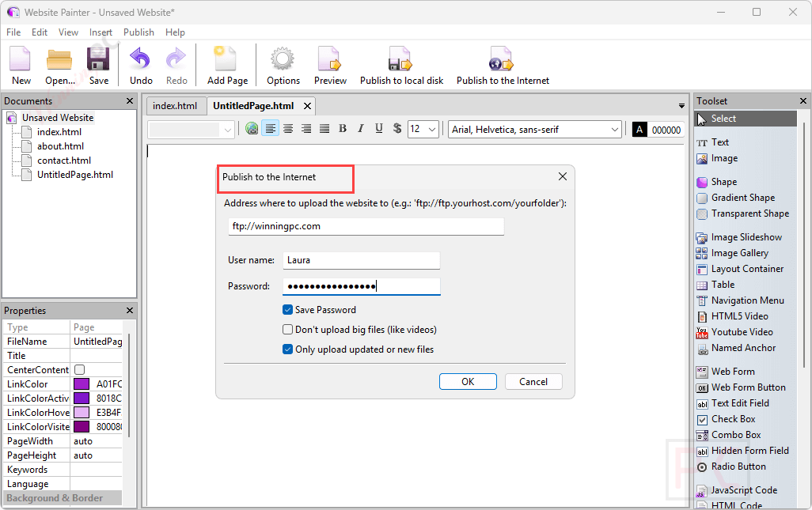Click the LinkColorHover color swatch

tap(82, 413)
